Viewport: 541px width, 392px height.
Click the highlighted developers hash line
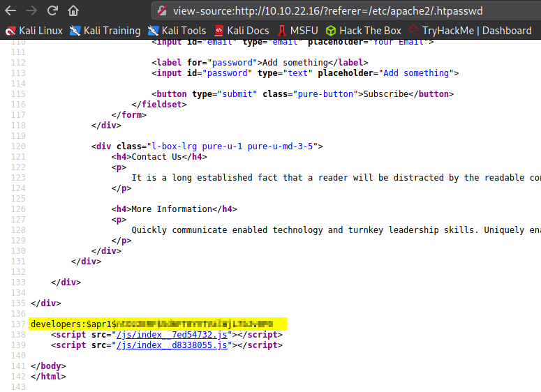(158, 324)
